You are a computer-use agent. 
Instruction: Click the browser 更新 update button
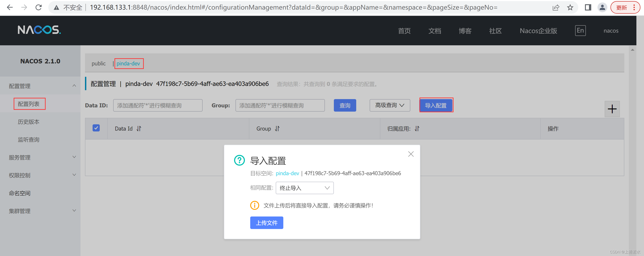click(625, 8)
